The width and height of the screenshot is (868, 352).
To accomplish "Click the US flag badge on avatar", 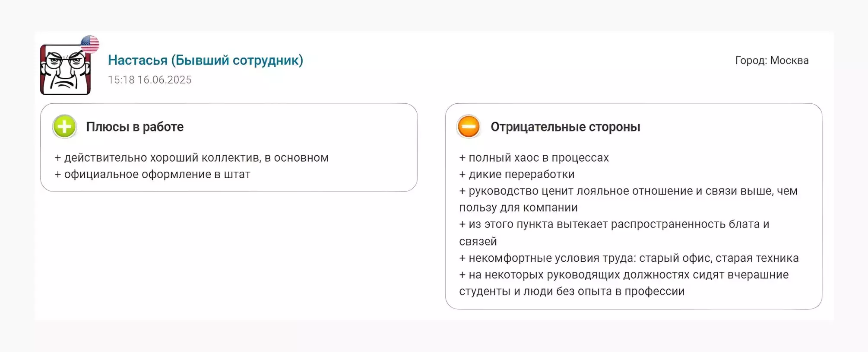I will click(90, 44).
